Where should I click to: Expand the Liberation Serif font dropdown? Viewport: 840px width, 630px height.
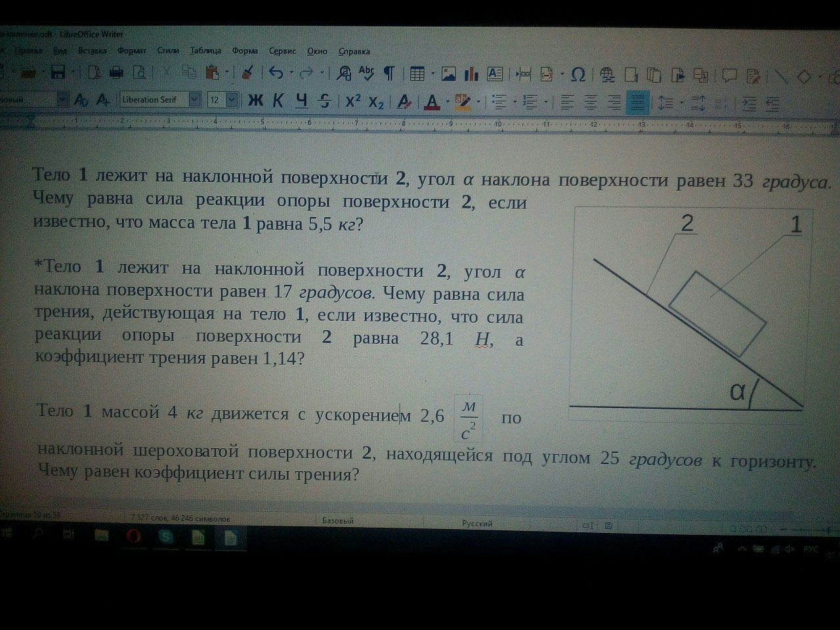pyautogui.click(x=195, y=100)
